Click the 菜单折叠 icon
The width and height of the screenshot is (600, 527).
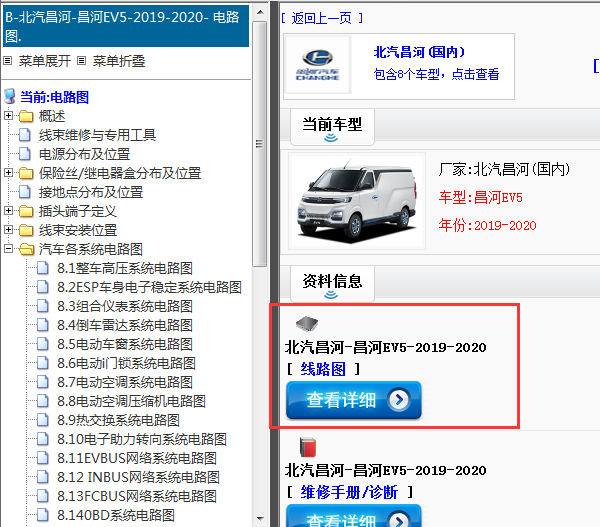[x=82, y=60]
